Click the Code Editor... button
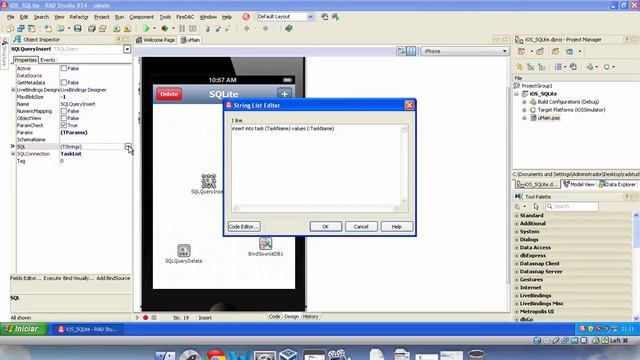Screen dimensions: 640x360 click(244, 227)
